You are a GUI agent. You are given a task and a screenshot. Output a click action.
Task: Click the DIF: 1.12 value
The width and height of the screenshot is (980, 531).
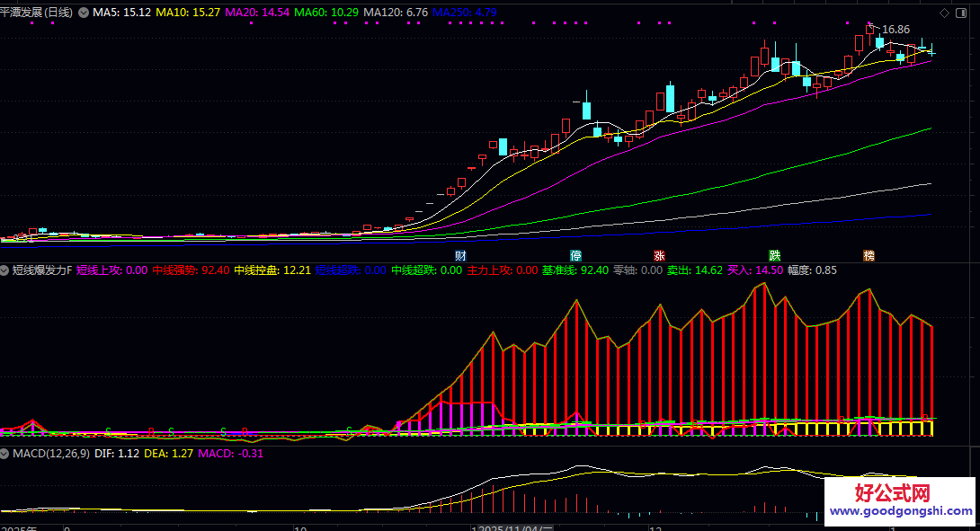(x=117, y=454)
